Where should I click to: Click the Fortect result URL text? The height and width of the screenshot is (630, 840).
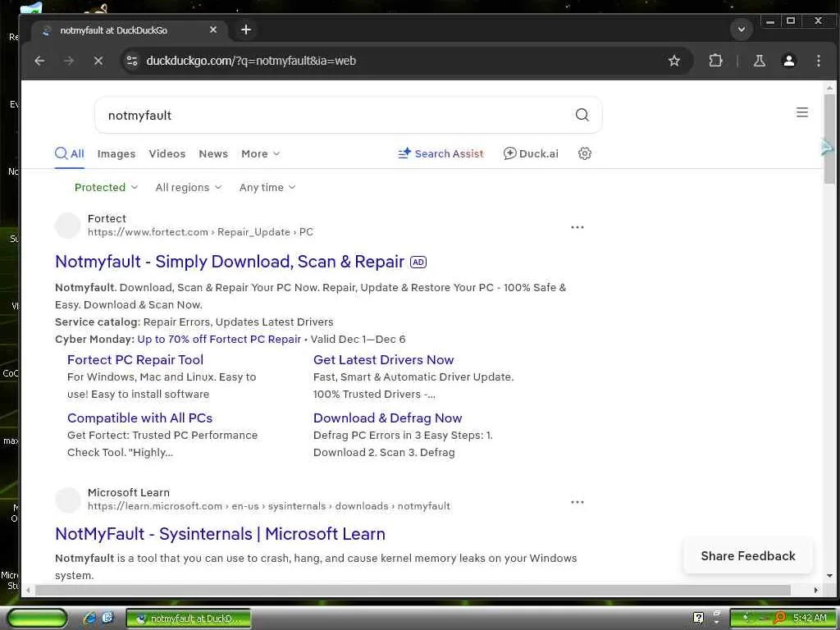[x=200, y=232]
